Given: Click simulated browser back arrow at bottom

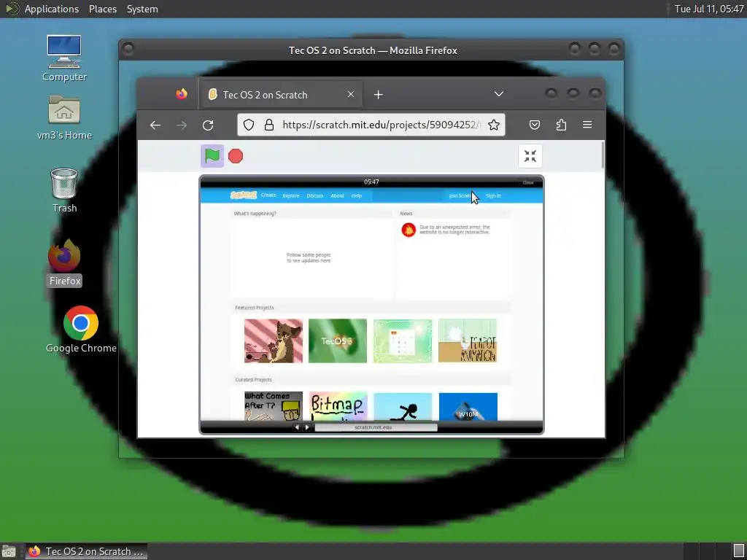Looking at the screenshot, I should [x=298, y=427].
